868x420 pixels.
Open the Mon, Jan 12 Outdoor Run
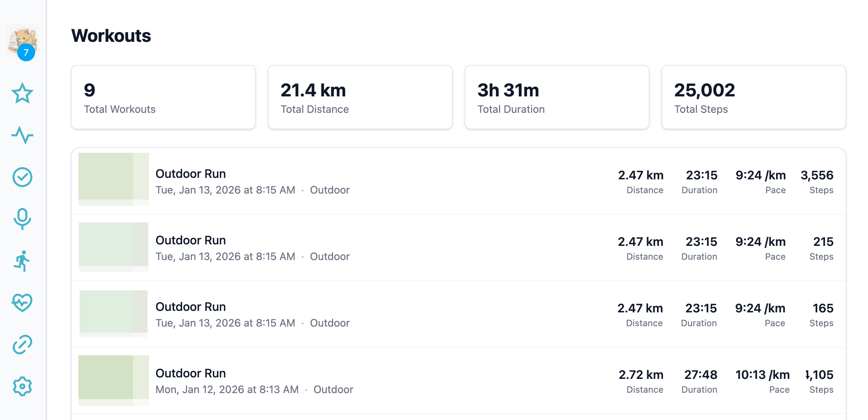[190, 374]
